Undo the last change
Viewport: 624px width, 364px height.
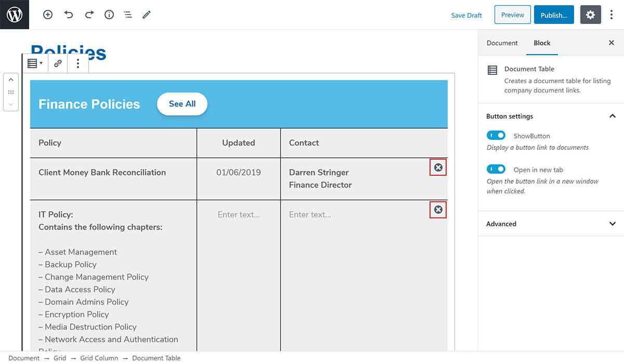point(69,15)
